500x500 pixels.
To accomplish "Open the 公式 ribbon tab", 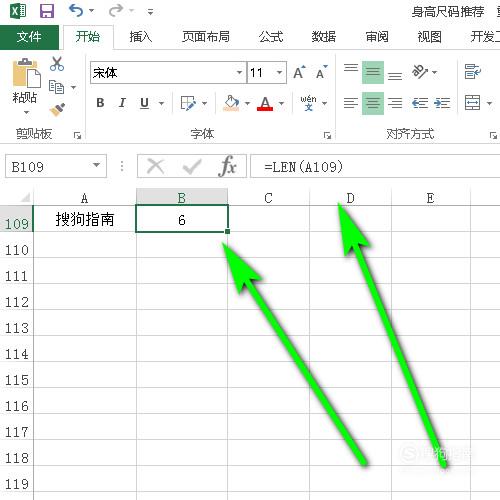I will pyautogui.click(x=271, y=37).
